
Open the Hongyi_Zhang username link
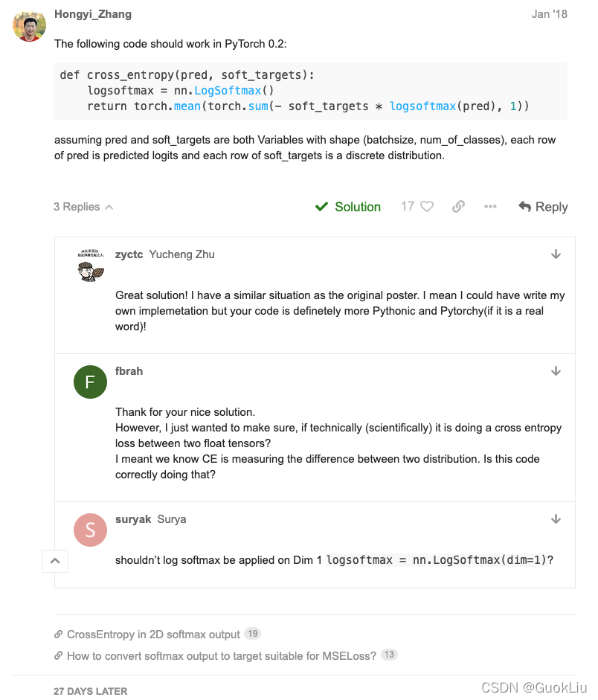[93, 14]
